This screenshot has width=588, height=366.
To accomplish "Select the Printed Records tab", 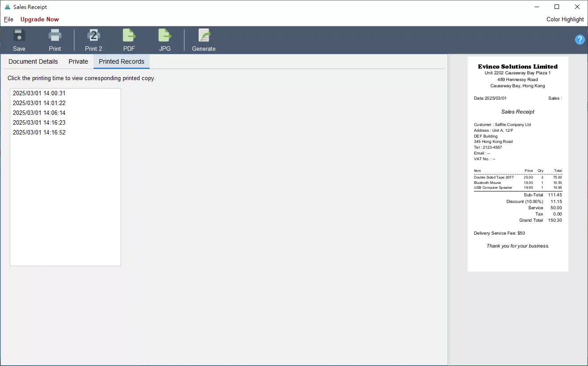I will (x=122, y=61).
